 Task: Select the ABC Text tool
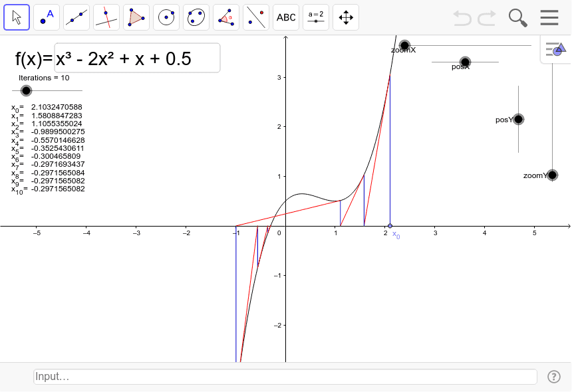pos(286,17)
